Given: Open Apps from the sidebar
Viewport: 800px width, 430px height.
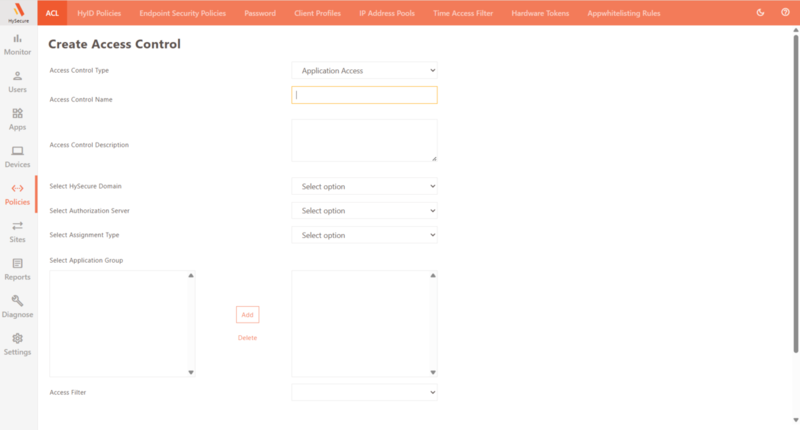Looking at the screenshot, I should pos(17,120).
